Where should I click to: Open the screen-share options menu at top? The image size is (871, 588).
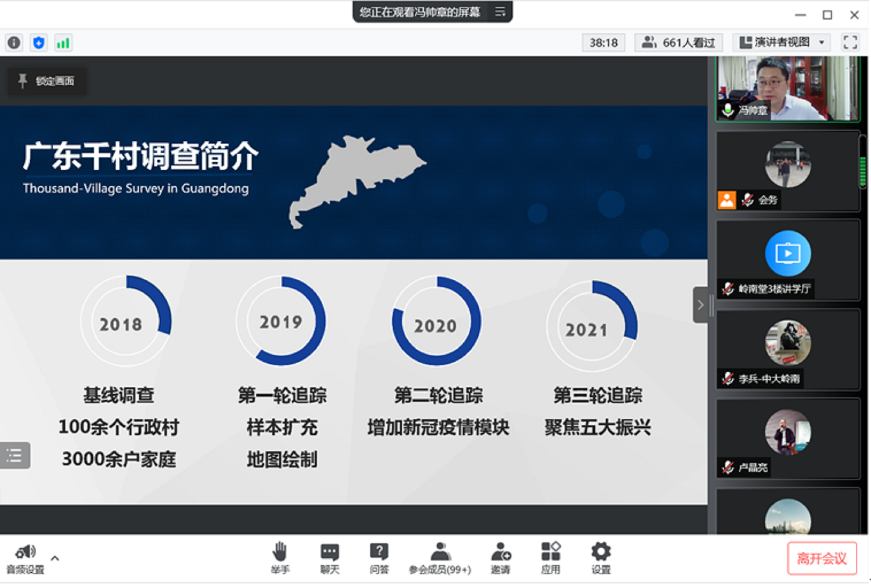coord(500,12)
